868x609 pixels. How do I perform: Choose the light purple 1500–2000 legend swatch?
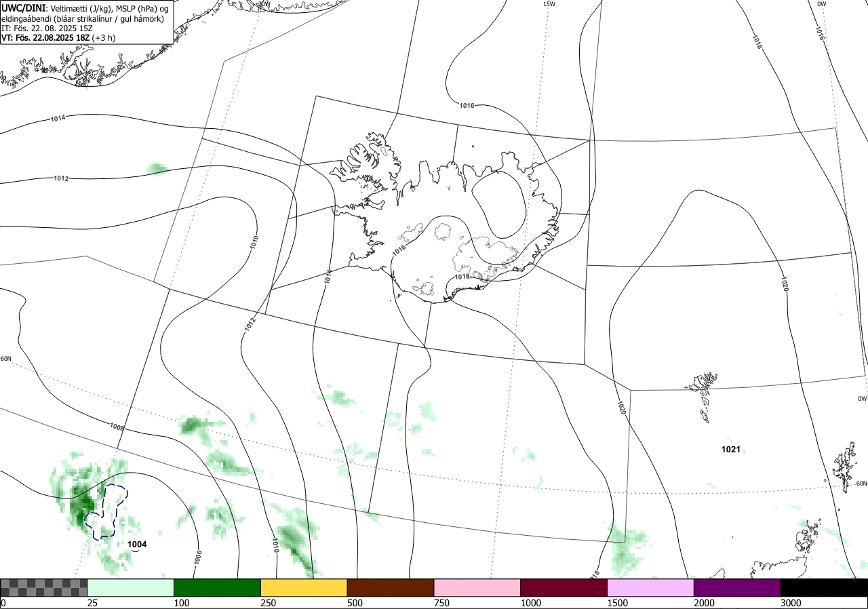pyautogui.click(x=651, y=587)
